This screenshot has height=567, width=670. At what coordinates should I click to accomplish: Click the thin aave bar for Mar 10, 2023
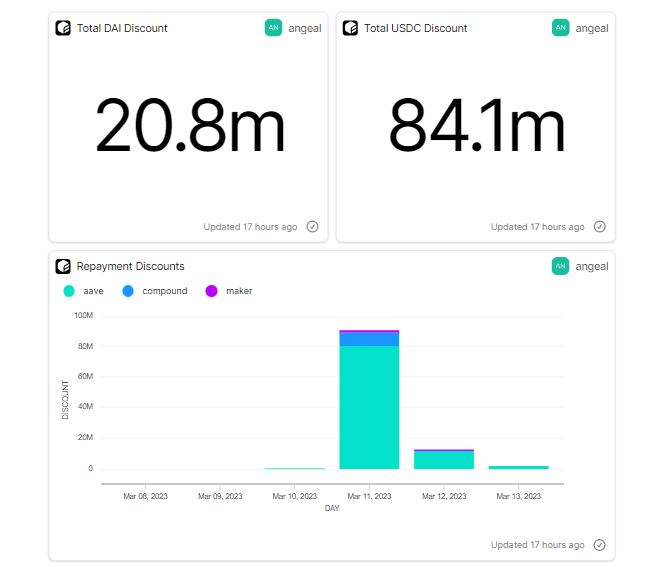point(294,468)
